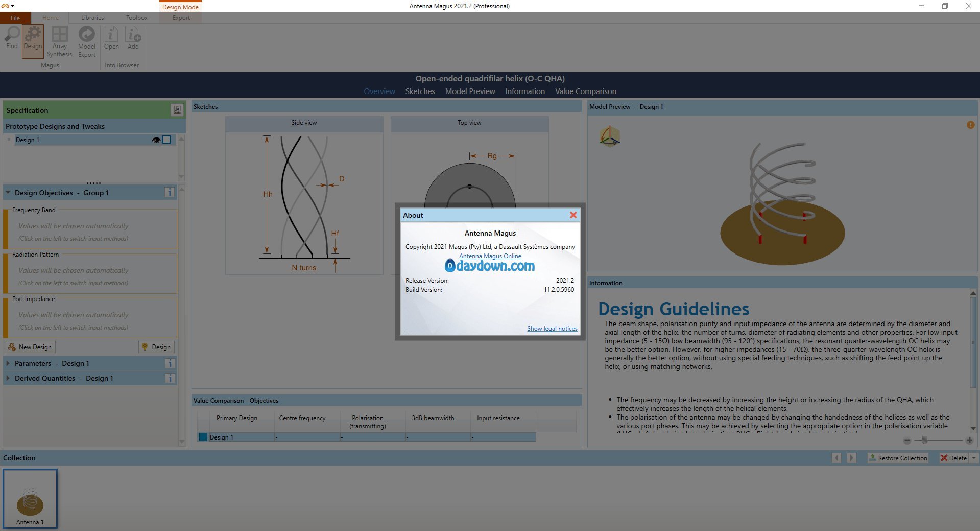Image resolution: width=980 pixels, height=531 pixels.
Task: Select Design 1 prototype row
Action: coord(95,140)
